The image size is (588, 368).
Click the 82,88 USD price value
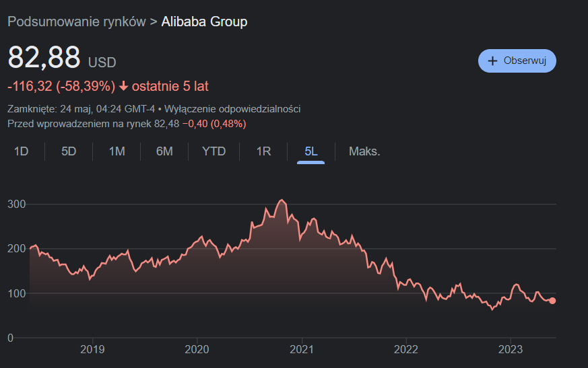click(44, 57)
